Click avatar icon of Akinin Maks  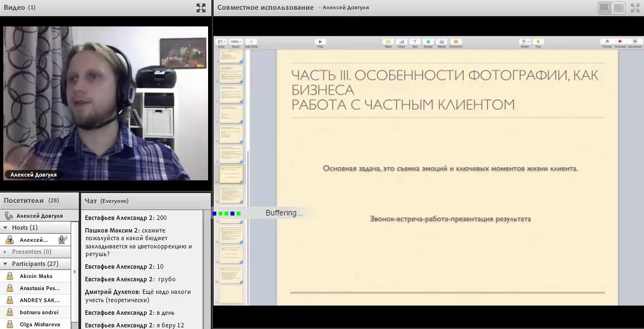tap(10, 276)
